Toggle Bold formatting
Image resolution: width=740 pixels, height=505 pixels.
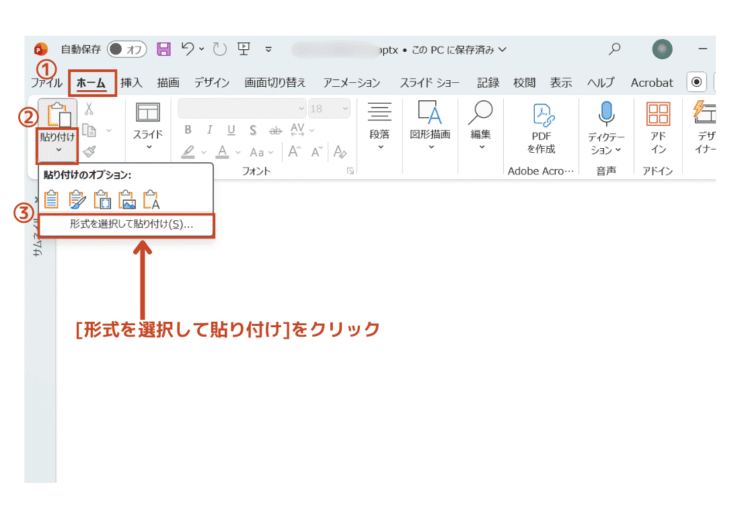click(x=188, y=130)
